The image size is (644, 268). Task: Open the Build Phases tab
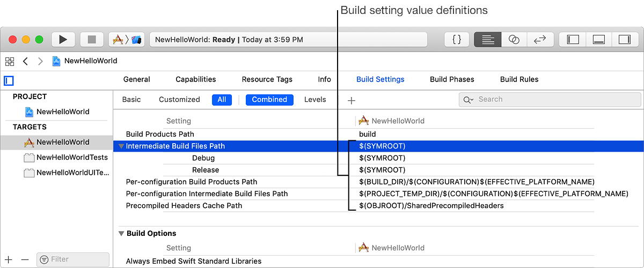pyautogui.click(x=452, y=79)
